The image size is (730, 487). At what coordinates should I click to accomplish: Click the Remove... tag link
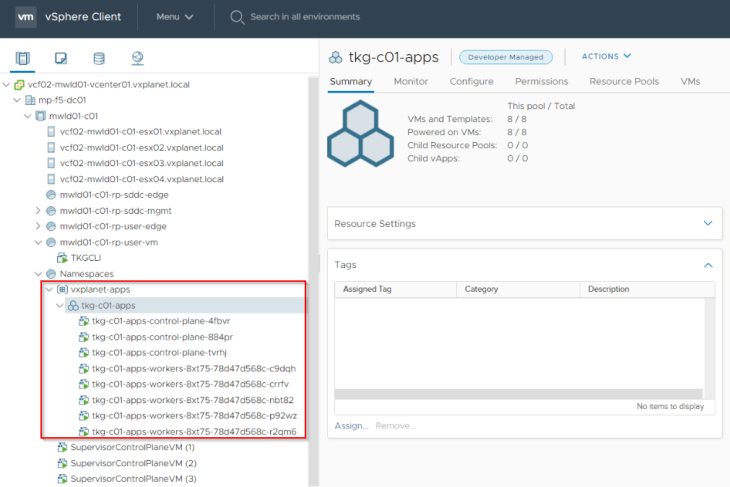click(396, 426)
